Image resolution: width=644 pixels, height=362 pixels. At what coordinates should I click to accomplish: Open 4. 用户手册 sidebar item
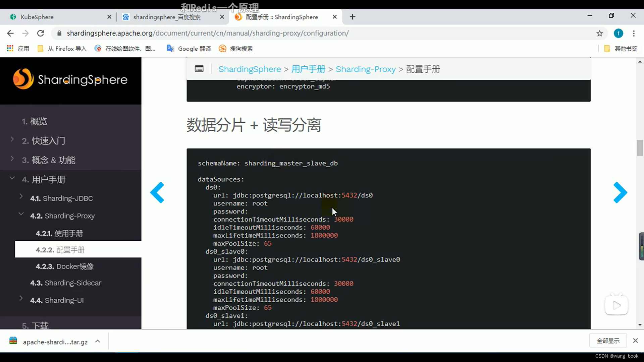[44, 180]
